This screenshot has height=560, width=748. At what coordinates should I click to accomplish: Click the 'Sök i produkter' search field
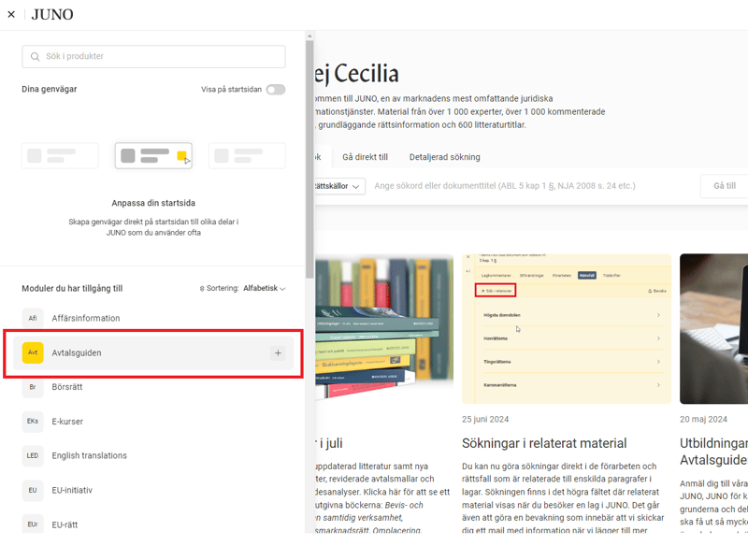(154, 56)
